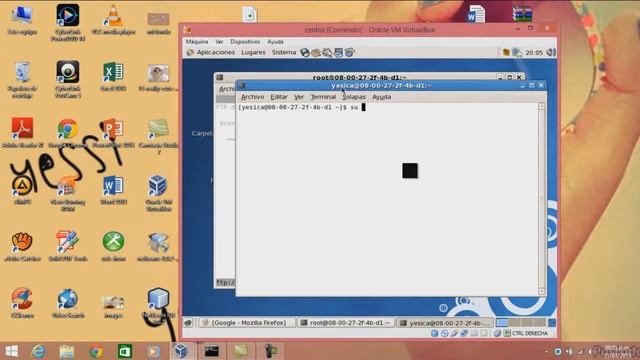Viewport: 640px width, 360px height.
Task: Open the Google Chrome desktop shortcut
Action: [x=68, y=133]
